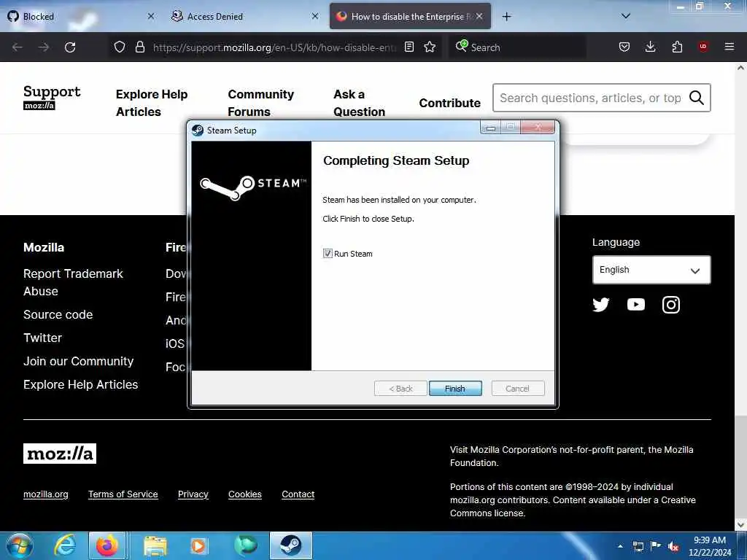Show hidden tray icons arrow
This screenshot has width=747, height=560.
[620, 546]
